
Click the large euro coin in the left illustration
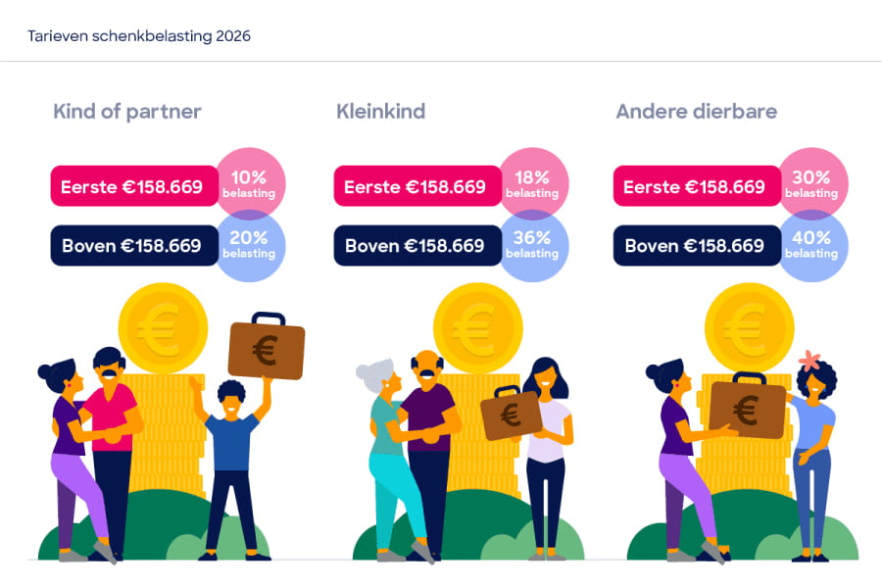click(x=163, y=328)
